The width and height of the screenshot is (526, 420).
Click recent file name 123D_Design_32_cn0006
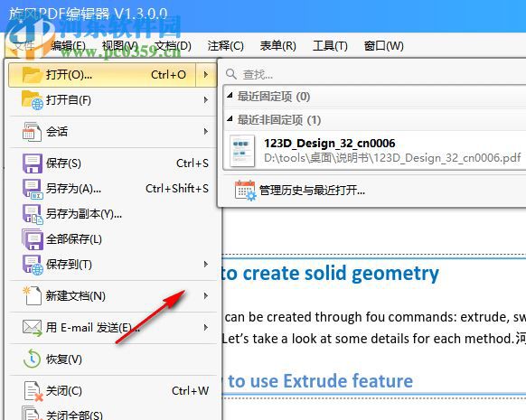tap(329, 144)
